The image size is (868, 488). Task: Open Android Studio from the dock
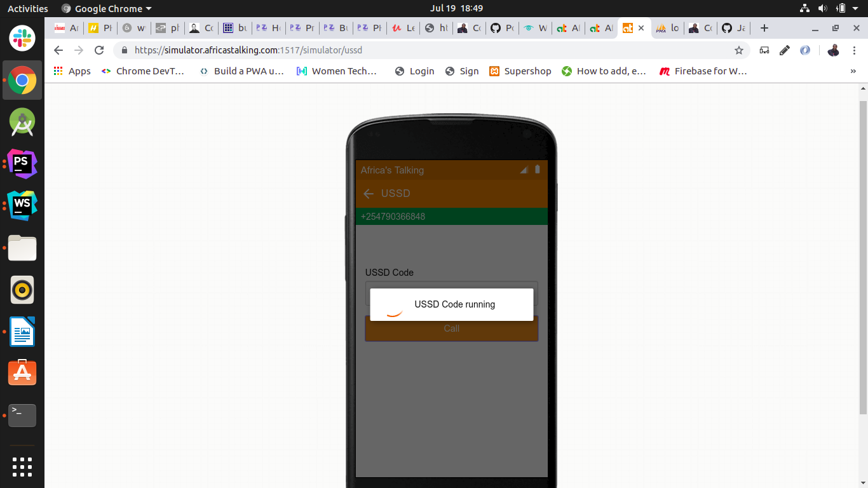click(x=22, y=122)
